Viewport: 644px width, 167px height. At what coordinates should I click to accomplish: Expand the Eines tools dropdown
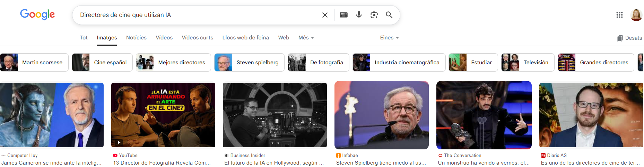(389, 38)
